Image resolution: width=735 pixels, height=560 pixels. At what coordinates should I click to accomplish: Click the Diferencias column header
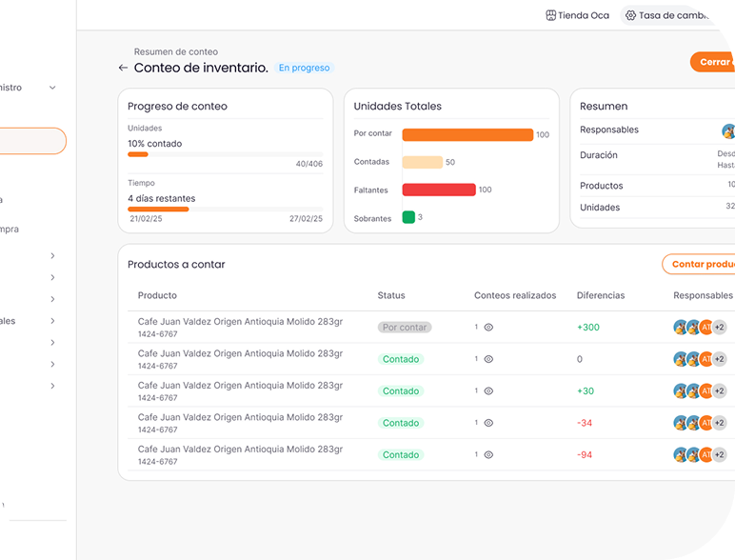pyautogui.click(x=601, y=295)
